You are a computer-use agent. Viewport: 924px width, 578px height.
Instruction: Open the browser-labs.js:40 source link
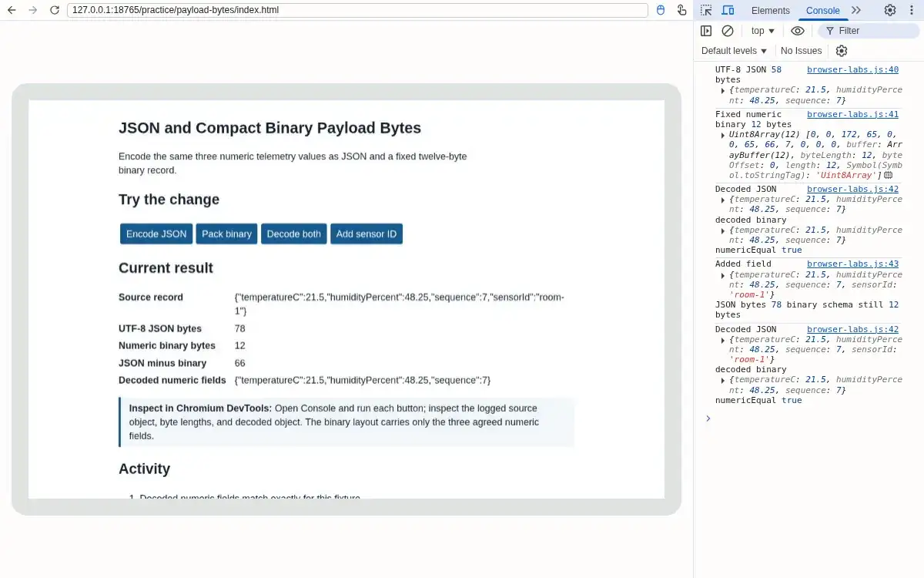click(852, 70)
